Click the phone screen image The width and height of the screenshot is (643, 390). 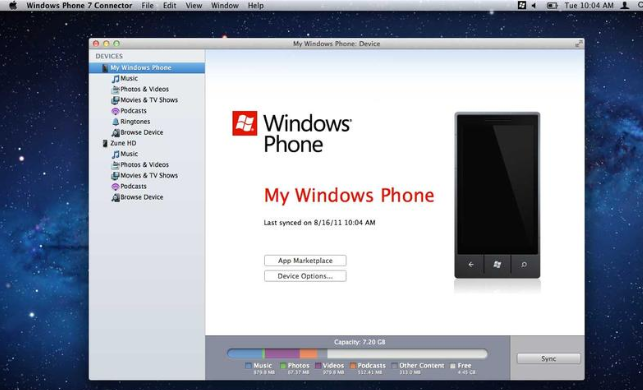tap(497, 185)
